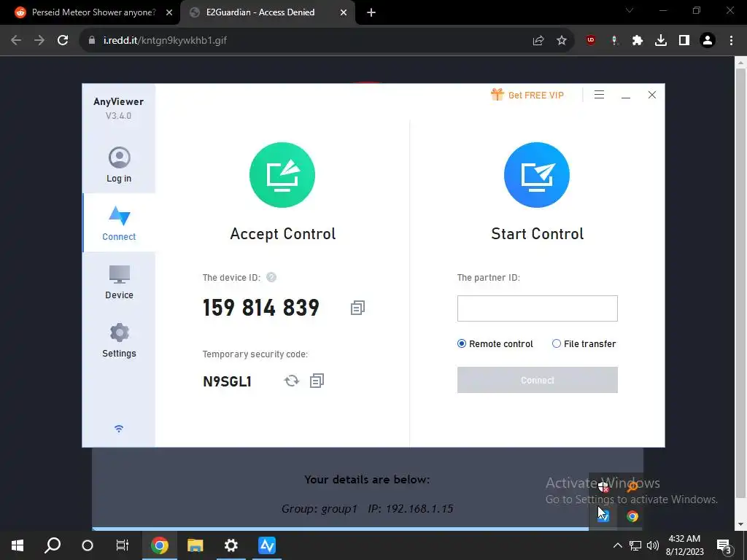The width and height of the screenshot is (747, 560).
Task: Share this page from address bar
Action: pyautogui.click(x=538, y=41)
